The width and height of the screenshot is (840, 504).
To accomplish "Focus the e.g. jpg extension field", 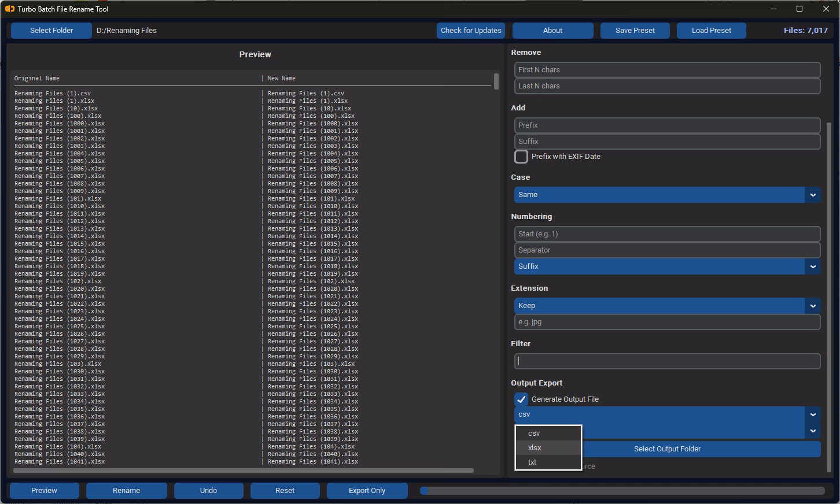I will point(667,322).
